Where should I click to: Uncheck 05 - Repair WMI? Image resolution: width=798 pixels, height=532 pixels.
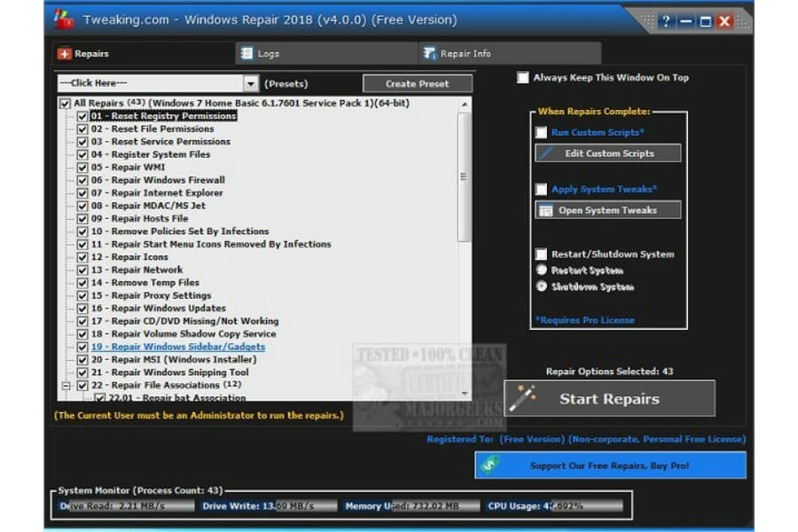click(83, 167)
